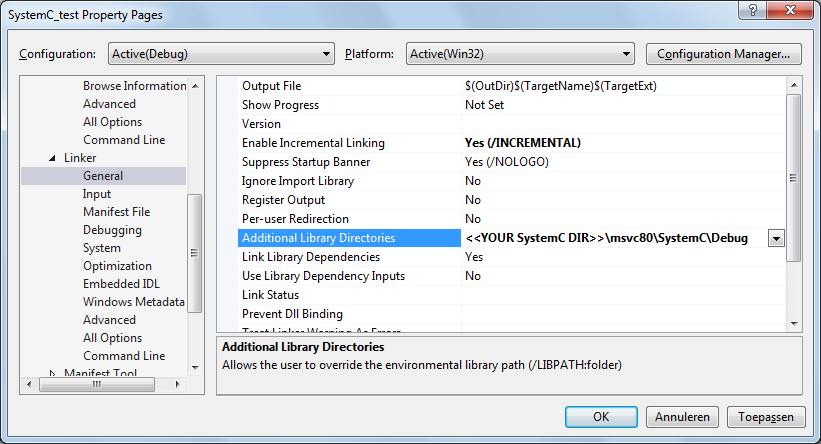821x444 pixels.
Task: Click the Annuleren button
Action: (x=682, y=416)
